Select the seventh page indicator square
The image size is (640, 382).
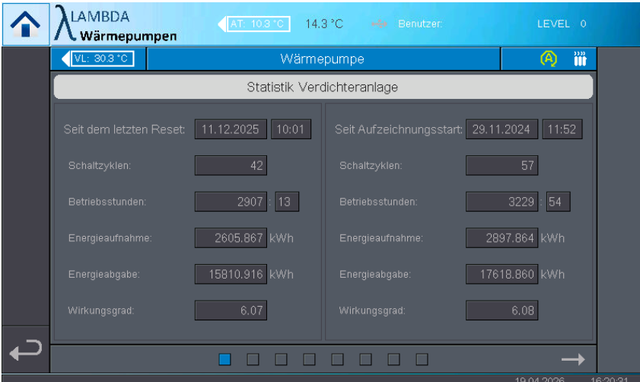393,359
